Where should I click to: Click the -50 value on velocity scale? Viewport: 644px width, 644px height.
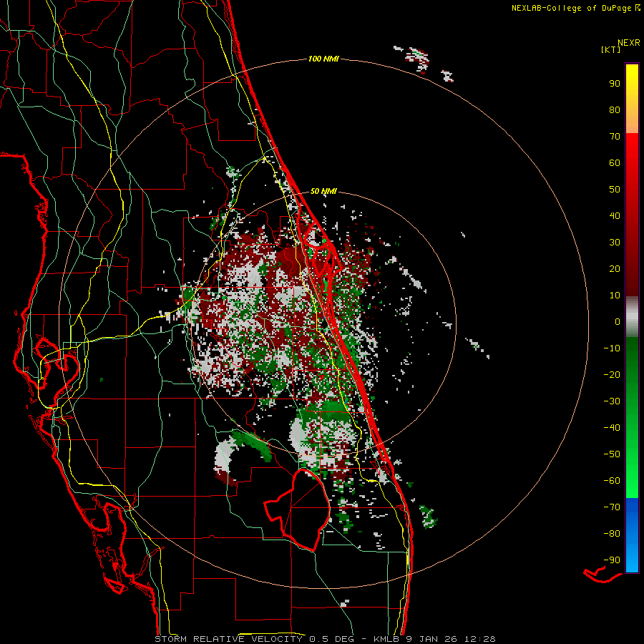pos(612,454)
